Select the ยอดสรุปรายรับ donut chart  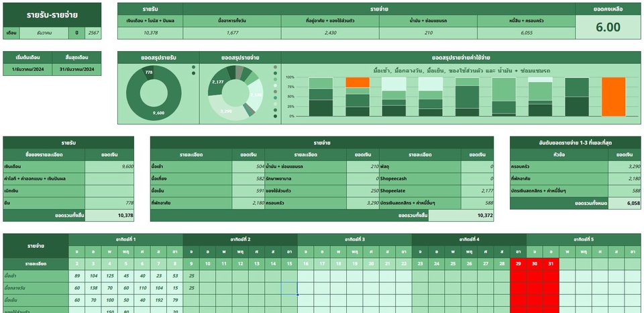point(158,93)
